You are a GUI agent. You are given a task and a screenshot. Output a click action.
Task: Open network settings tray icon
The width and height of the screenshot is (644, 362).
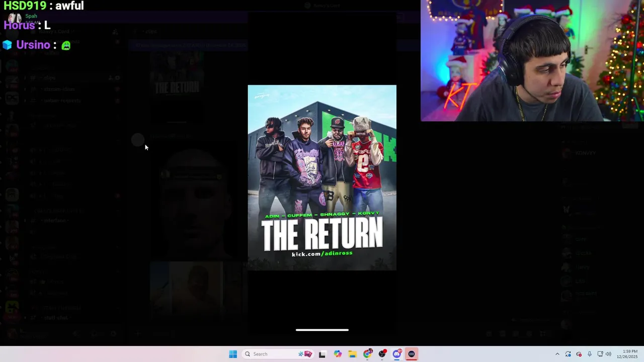(600, 354)
